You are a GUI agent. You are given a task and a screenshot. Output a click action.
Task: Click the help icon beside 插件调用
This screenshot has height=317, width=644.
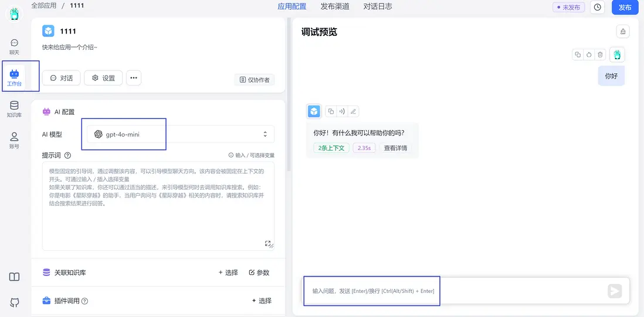tap(84, 301)
